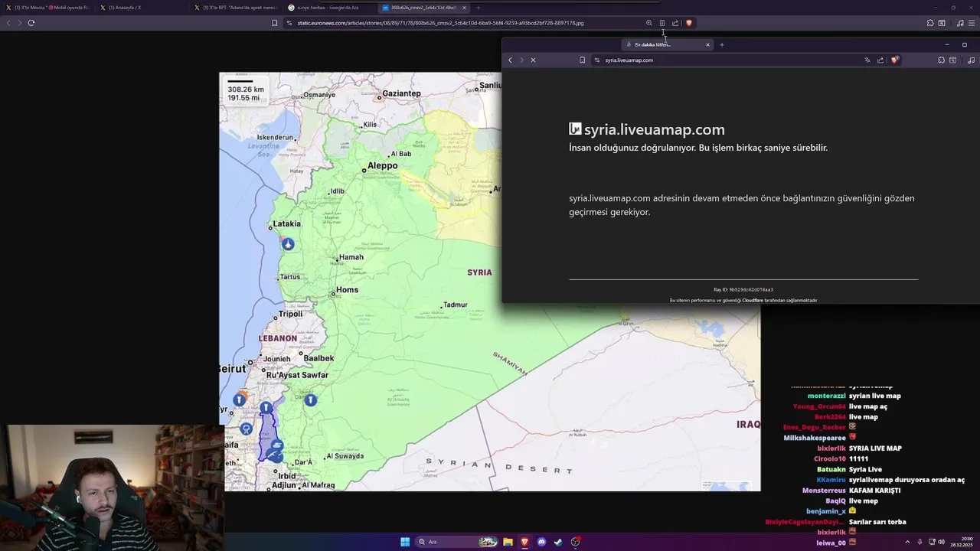Close the 808x626_cmsv2 image tab
This screenshot has height=551, width=980.
click(x=464, y=8)
